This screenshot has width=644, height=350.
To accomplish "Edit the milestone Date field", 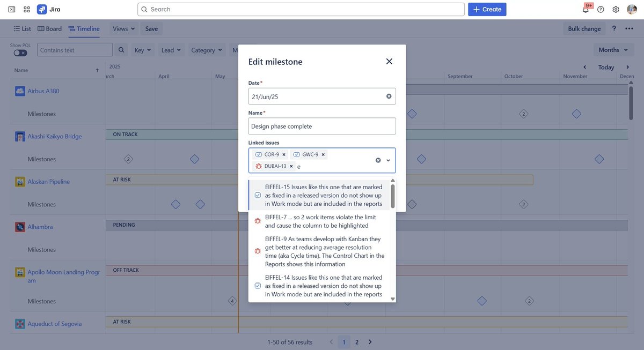I will click(x=322, y=96).
